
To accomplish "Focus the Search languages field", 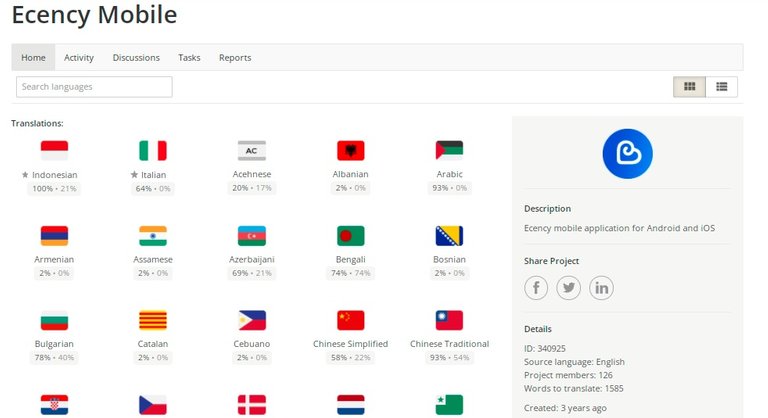I will click(94, 87).
